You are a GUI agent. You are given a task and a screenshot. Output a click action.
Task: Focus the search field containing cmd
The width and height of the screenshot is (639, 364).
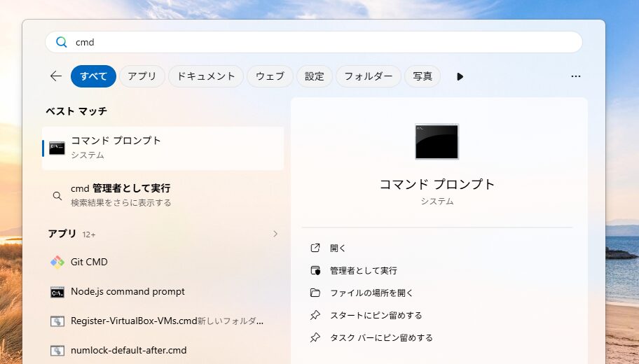313,42
